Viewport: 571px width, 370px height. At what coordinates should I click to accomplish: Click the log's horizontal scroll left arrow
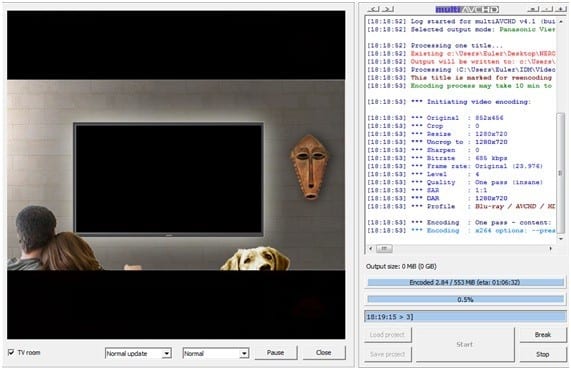click(371, 248)
